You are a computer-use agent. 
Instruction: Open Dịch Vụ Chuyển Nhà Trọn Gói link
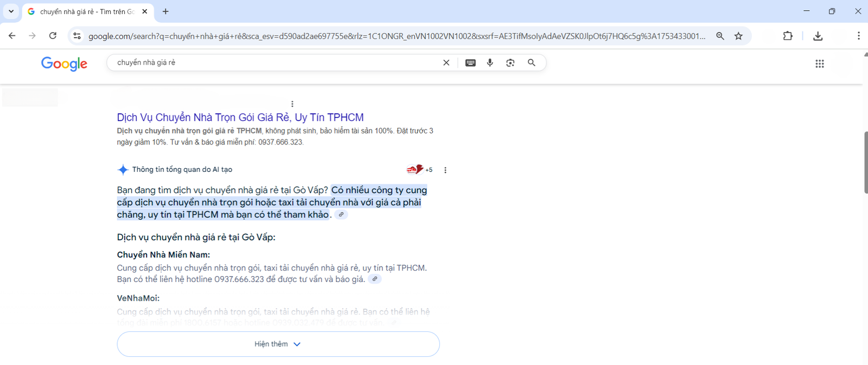click(x=240, y=117)
